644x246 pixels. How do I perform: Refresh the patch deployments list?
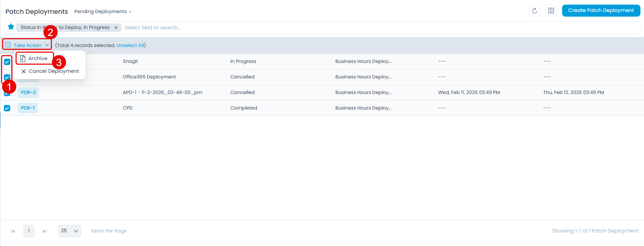click(535, 11)
